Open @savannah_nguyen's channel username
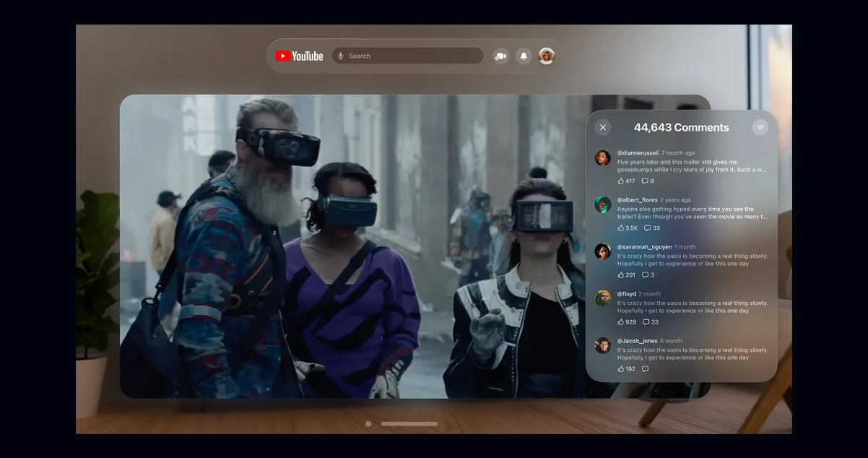 pyautogui.click(x=644, y=247)
